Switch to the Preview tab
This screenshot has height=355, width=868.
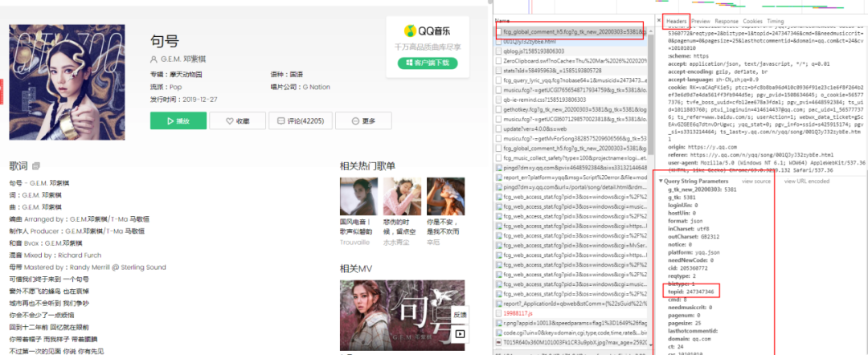701,21
